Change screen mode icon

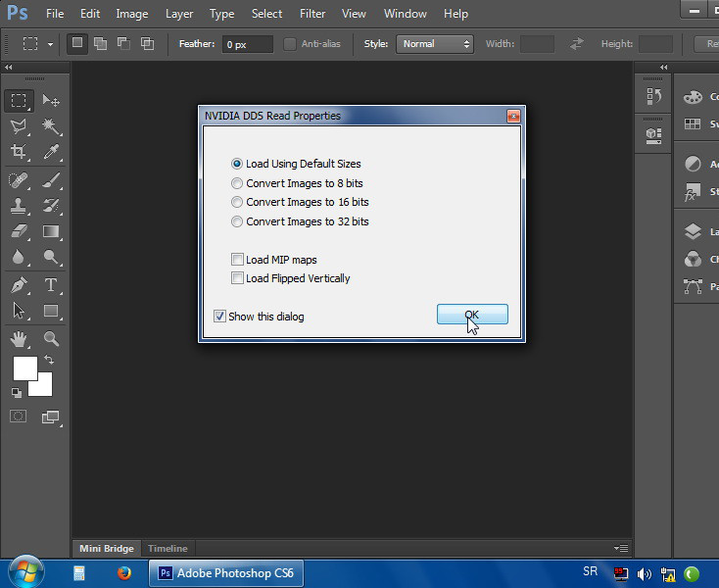pos(50,416)
